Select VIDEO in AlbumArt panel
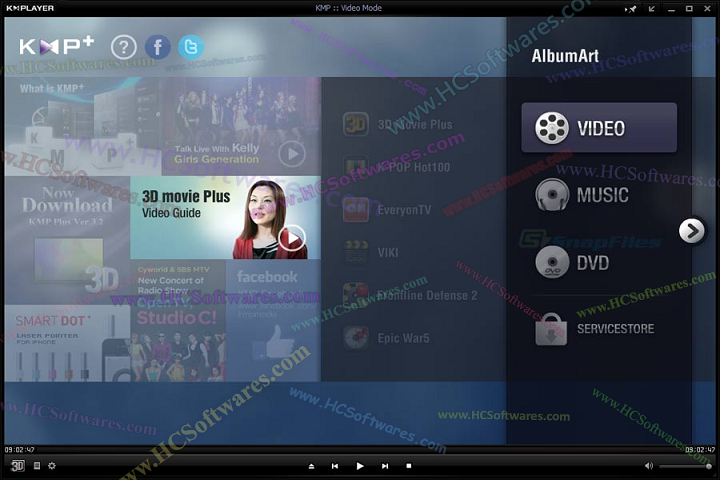720x480 pixels. pyautogui.click(x=599, y=128)
